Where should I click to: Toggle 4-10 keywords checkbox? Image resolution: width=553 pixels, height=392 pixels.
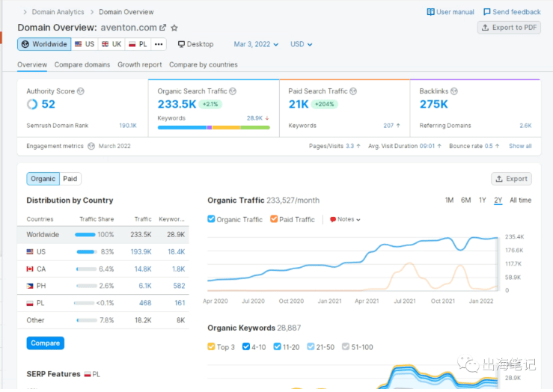coord(246,346)
